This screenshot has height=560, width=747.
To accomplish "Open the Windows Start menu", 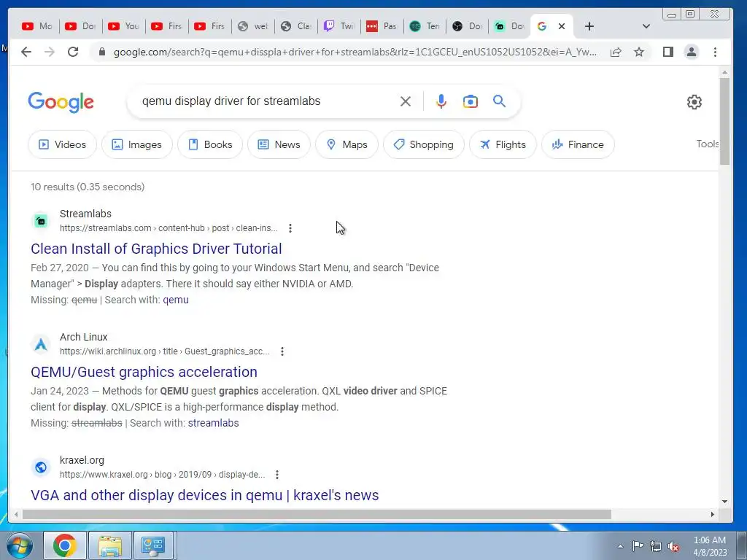I will (x=20, y=545).
